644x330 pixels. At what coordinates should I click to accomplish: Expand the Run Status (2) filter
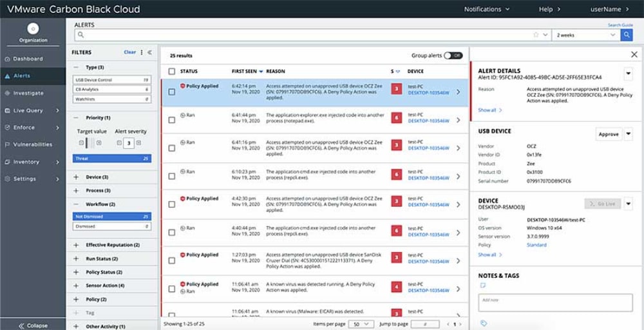pos(75,259)
